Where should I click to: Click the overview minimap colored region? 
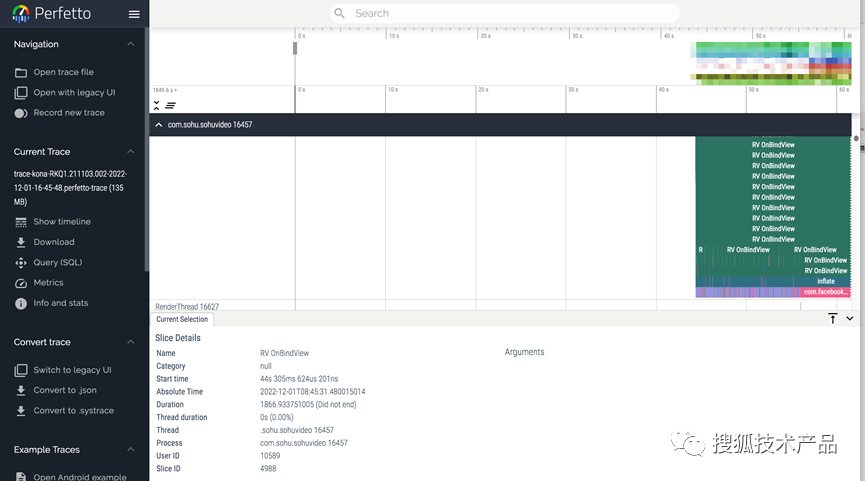coord(771,63)
